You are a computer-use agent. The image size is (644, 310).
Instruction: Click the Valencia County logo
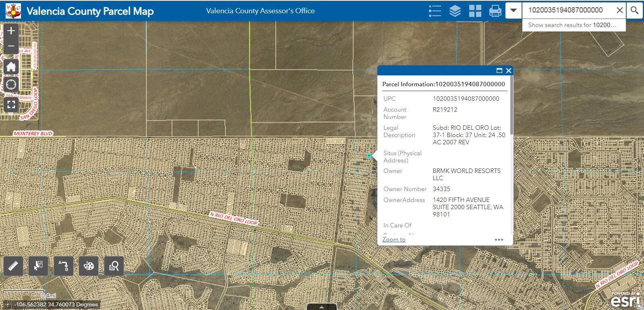click(13, 11)
